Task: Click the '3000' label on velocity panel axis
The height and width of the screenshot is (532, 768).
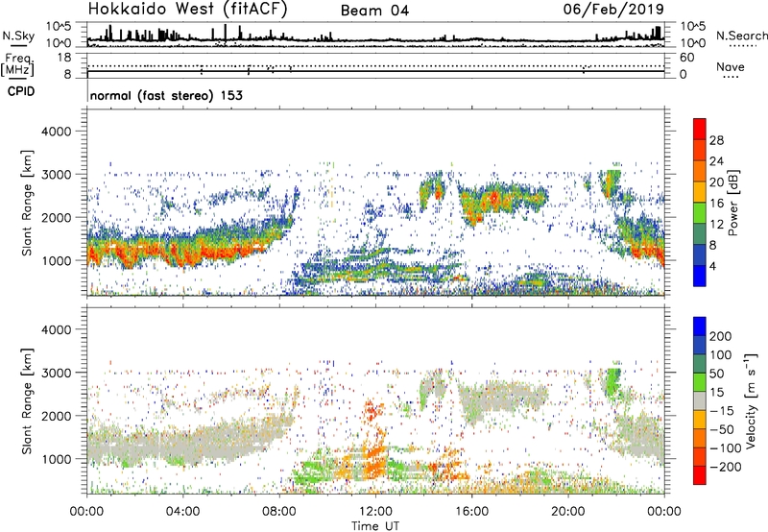Action: [56, 373]
